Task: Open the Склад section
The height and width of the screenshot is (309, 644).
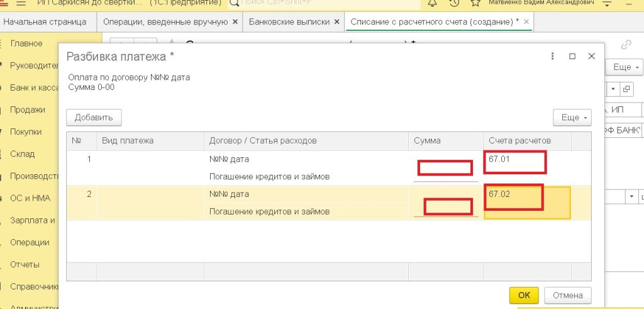Action: pos(22,154)
